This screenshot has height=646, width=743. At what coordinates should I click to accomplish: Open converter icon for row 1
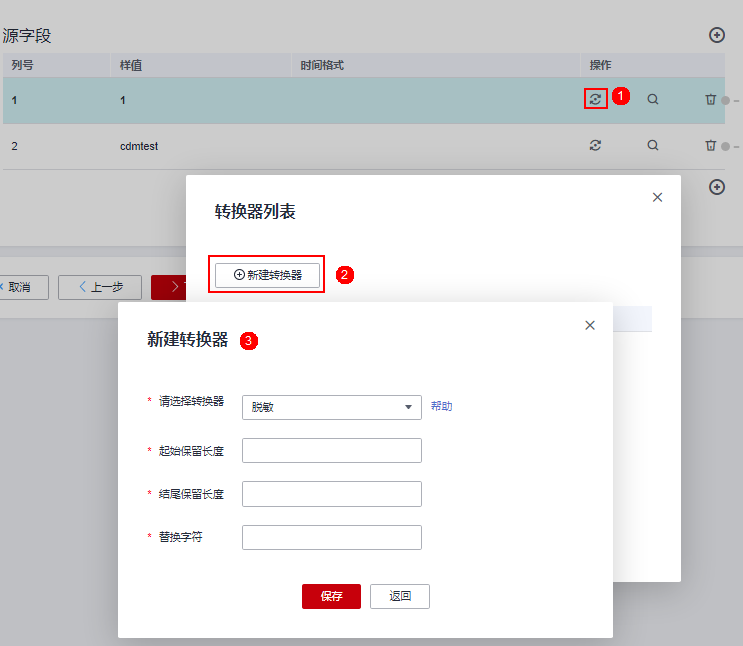tap(595, 99)
